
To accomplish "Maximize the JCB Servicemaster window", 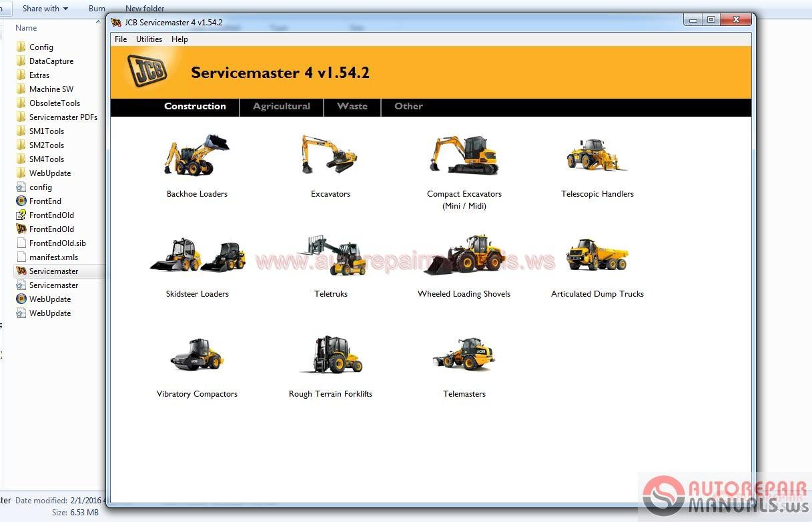I will coord(711,20).
